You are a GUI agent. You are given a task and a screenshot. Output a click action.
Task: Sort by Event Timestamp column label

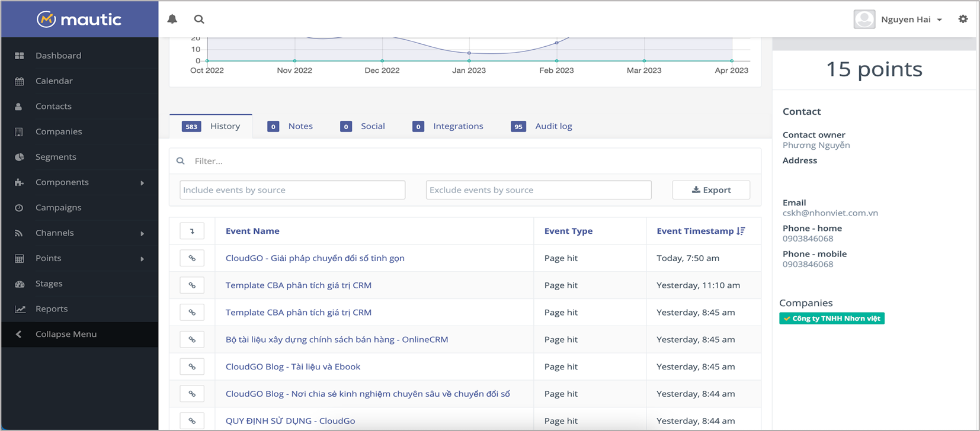click(x=695, y=231)
